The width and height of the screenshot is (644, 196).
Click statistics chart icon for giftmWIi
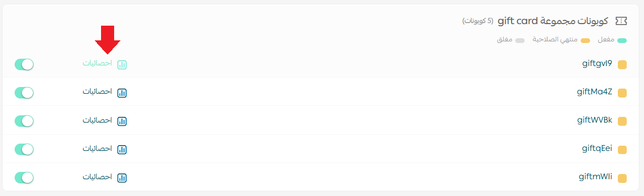coord(122,178)
